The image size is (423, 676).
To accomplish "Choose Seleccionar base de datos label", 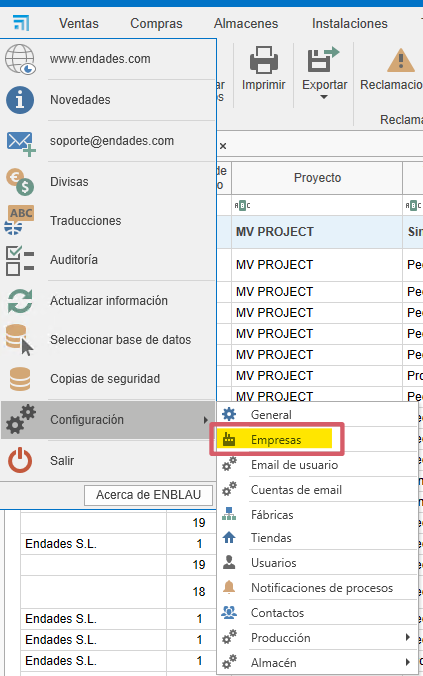I will [120, 340].
